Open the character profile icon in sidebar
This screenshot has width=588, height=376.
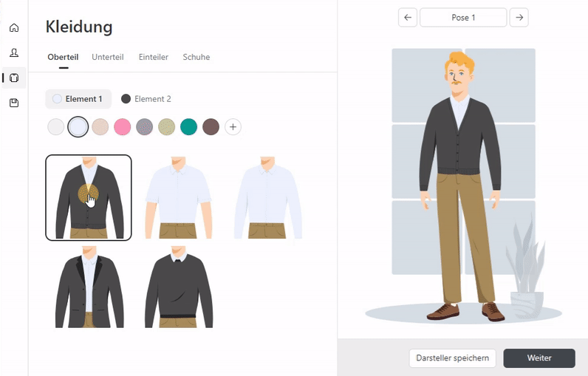[14, 53]
